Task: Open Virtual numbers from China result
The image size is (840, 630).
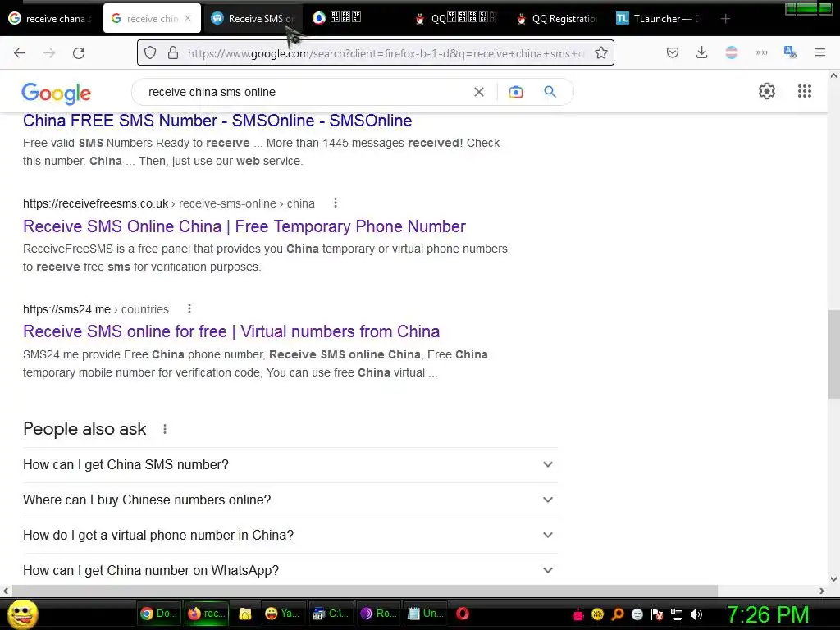Action: click(231, 331)
